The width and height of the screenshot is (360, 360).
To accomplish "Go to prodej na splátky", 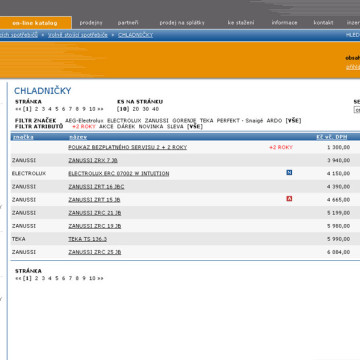I will click(182, 23).
